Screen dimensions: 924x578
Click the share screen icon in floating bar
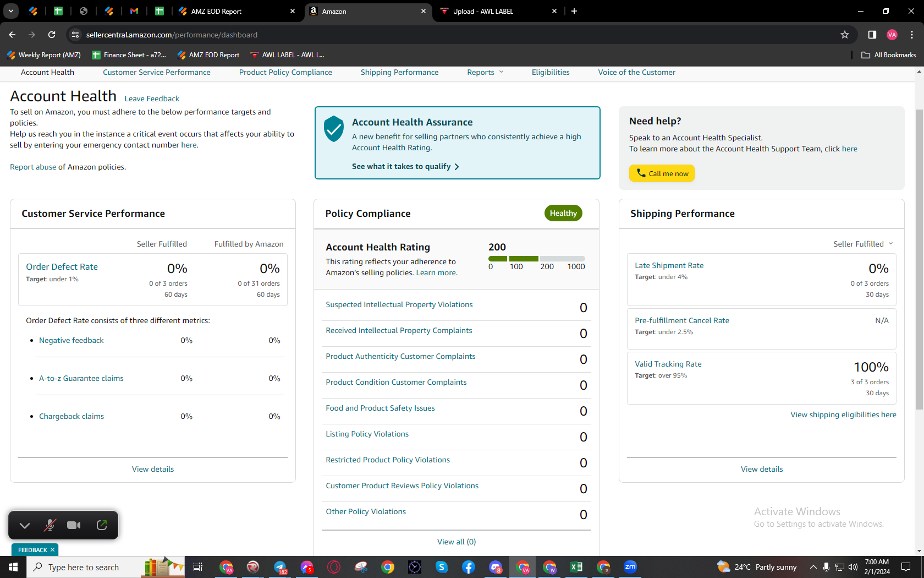pyautogui.click(x=102, y=525)
